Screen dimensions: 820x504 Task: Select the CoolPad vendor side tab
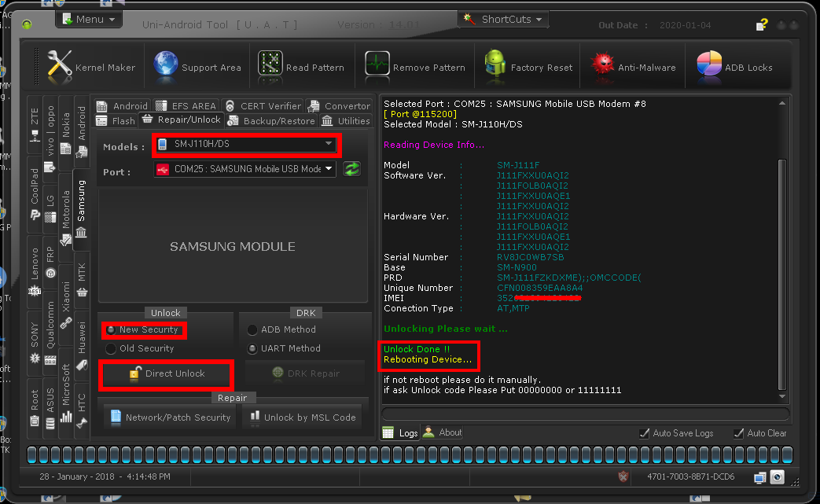(x=35, y=194)
